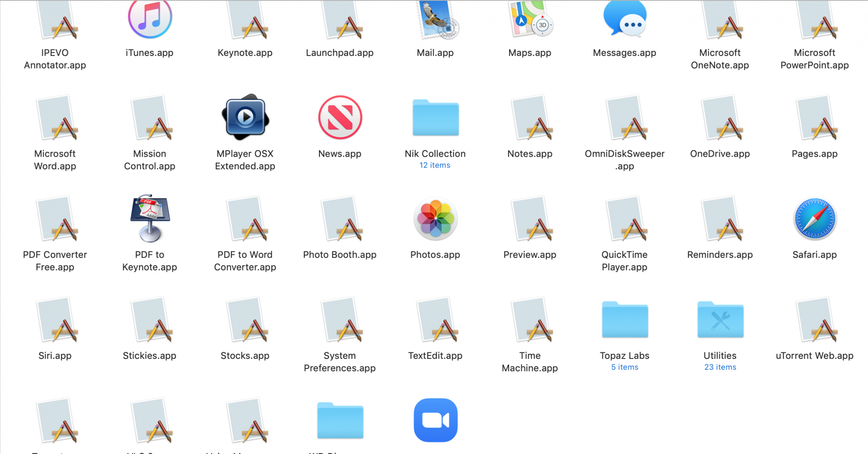Click the 'Safari.app' file name
The image size is (868, 454).
(x=815, y=255)
